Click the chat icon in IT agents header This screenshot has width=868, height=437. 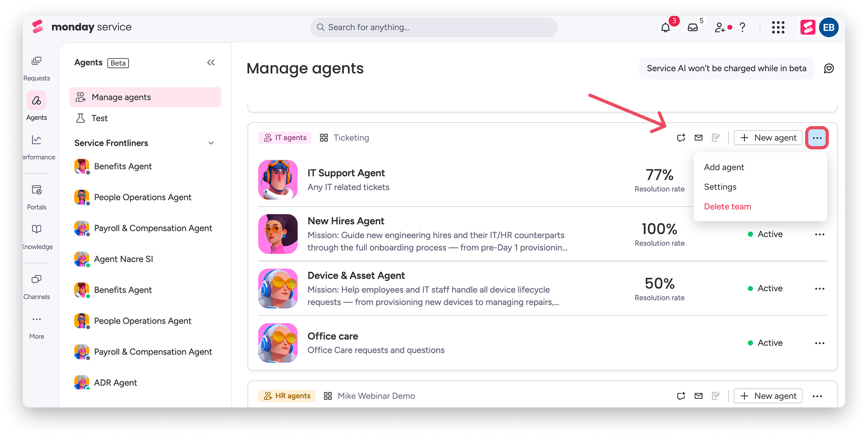point(681,137)
